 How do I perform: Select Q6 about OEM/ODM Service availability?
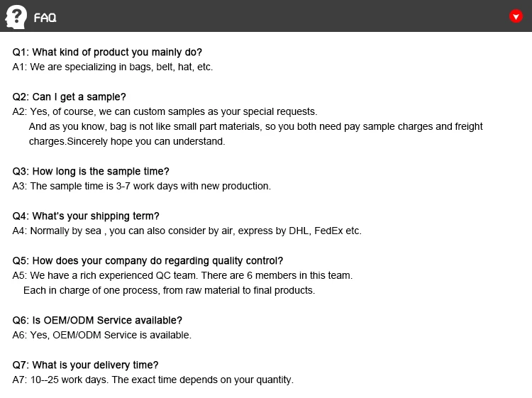tap(97, 320)
